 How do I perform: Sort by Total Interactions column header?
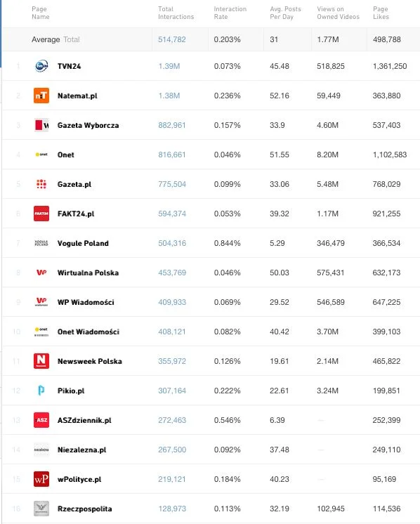click(176, 13)
